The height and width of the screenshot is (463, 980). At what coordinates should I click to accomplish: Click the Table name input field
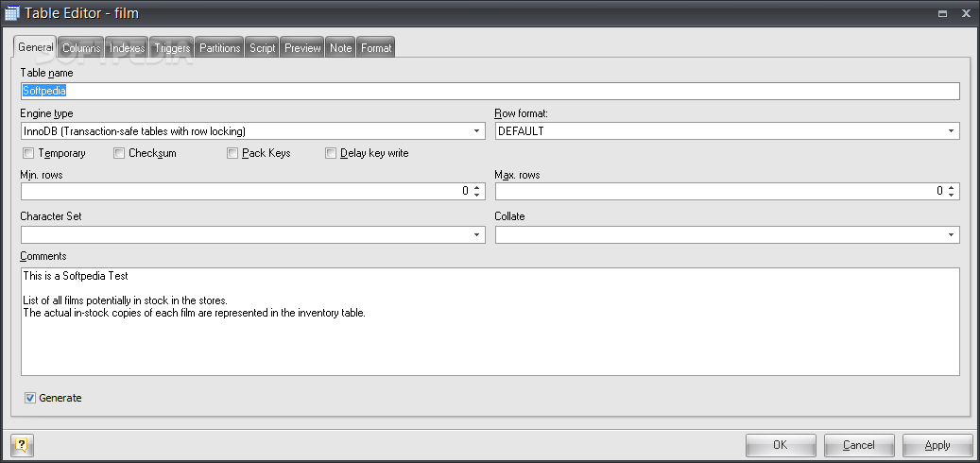pyautogui.click(x=490, y=91)
